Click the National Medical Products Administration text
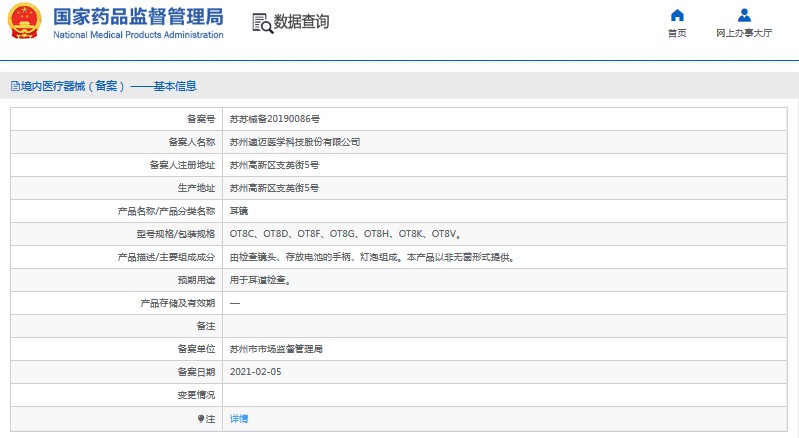The image size is (799, 438). tap(138, 35)
